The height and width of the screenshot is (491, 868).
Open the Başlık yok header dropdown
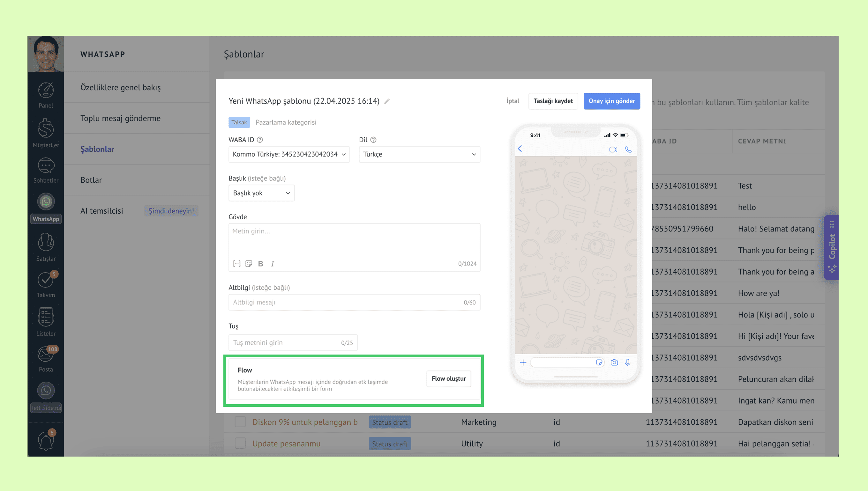point(261,193)
